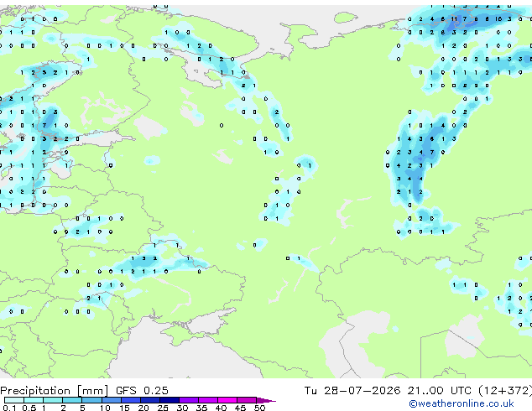
Task: Pick the 15–20 mm legend color box
Action: click(131, 400)
